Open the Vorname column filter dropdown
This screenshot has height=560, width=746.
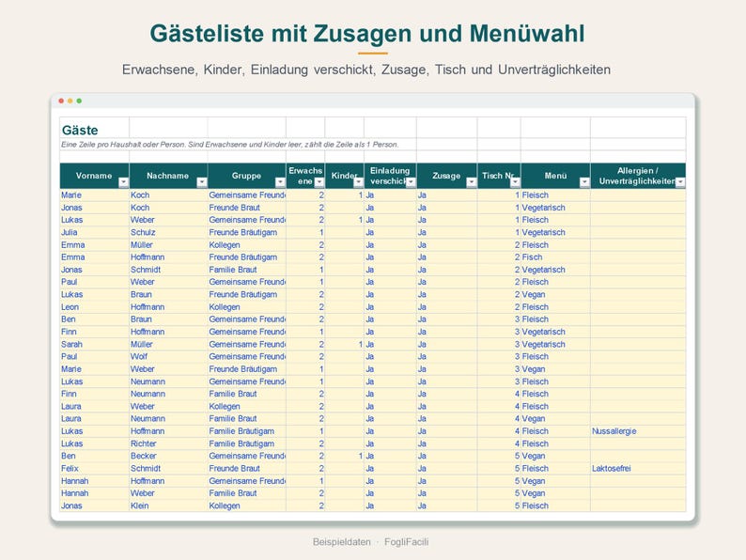tap(123, 182)
